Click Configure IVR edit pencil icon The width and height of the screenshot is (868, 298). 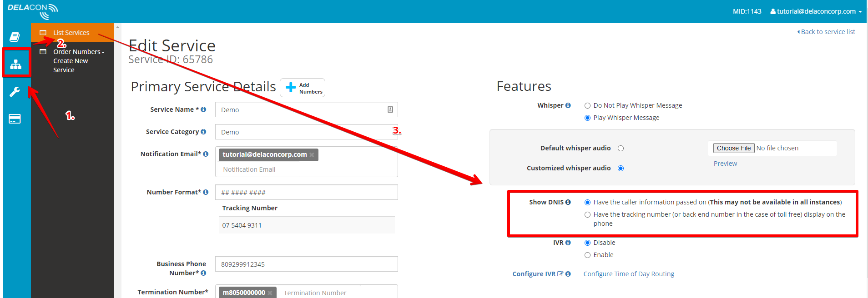point(560,274)
